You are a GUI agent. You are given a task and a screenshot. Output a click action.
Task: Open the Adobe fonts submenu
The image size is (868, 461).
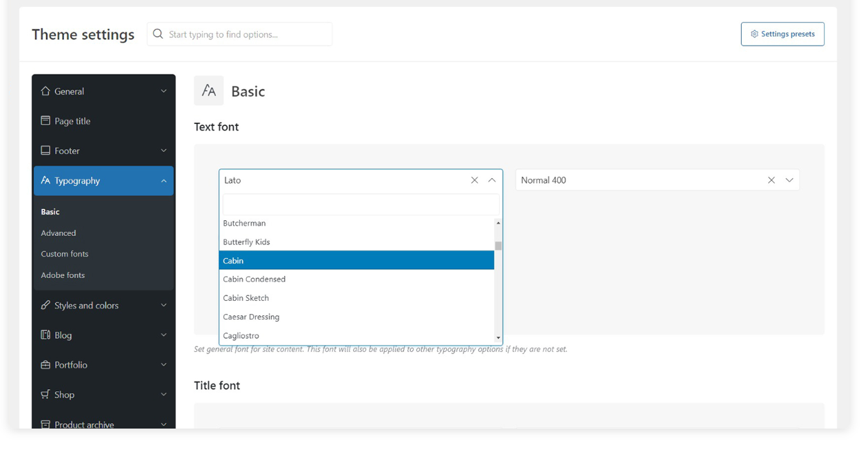[63, 275]
